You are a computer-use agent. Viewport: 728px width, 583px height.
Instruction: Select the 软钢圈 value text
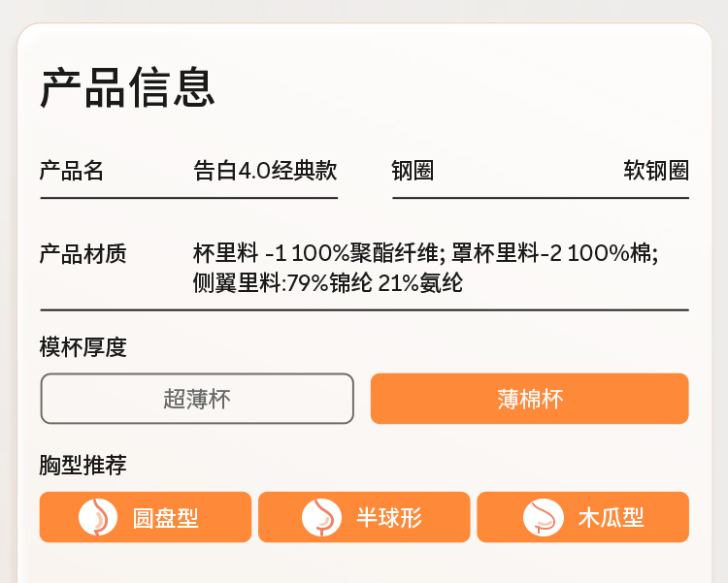656,171
